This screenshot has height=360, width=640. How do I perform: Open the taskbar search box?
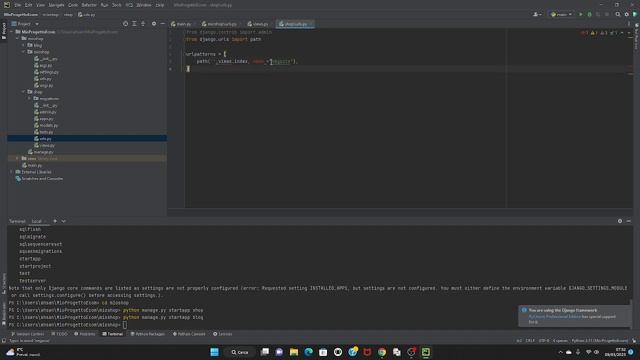(240, 352)
